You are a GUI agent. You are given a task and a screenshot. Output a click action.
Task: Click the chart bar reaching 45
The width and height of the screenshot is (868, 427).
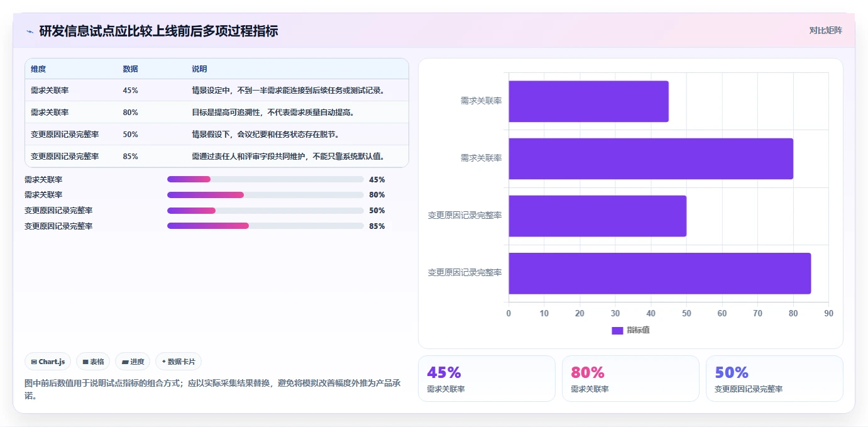coord(588,101)
